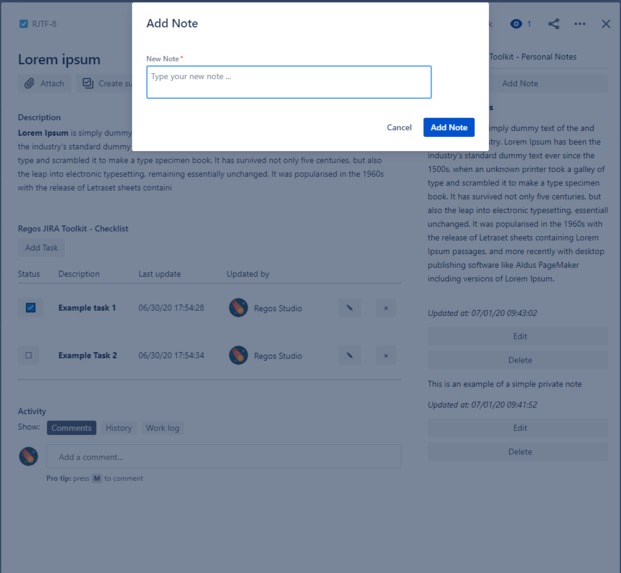This screenshot has height=573, width=621.
Task: Confirm with the blue Add Note button
Action: [449, 128]
